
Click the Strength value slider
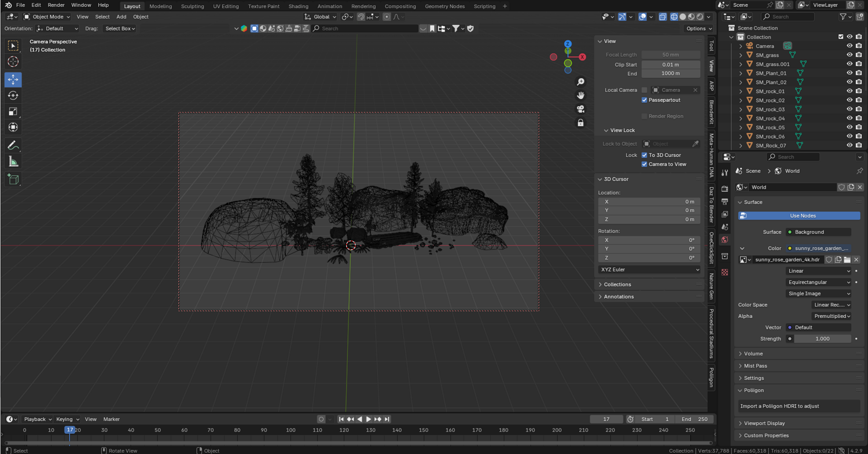pyautogui.click(x=822, y=339)
